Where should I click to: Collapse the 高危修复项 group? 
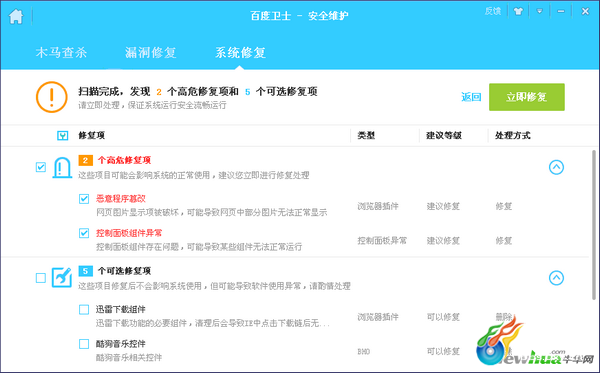tap(556, 167)
